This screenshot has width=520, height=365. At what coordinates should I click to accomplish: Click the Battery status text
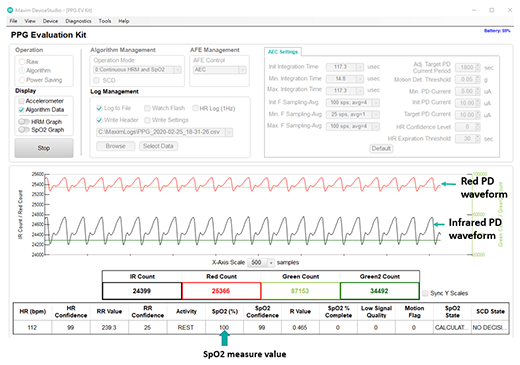click(497, 31)
